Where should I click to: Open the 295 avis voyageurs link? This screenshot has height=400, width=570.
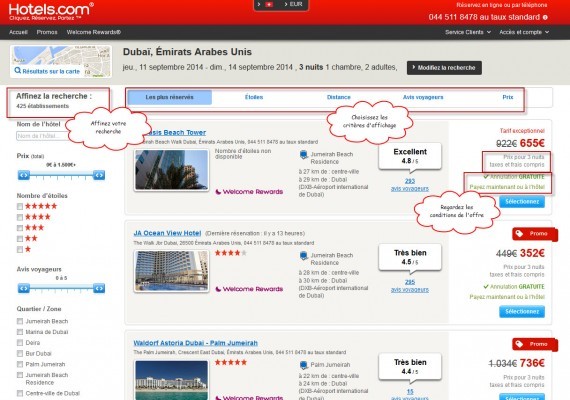click(410, 286)
